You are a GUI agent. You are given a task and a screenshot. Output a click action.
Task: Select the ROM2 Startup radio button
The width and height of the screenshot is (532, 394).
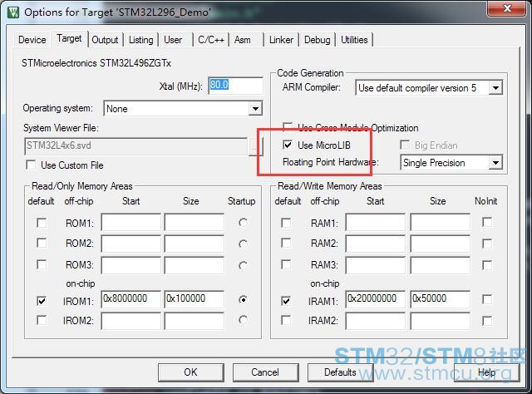coord(243,244)
